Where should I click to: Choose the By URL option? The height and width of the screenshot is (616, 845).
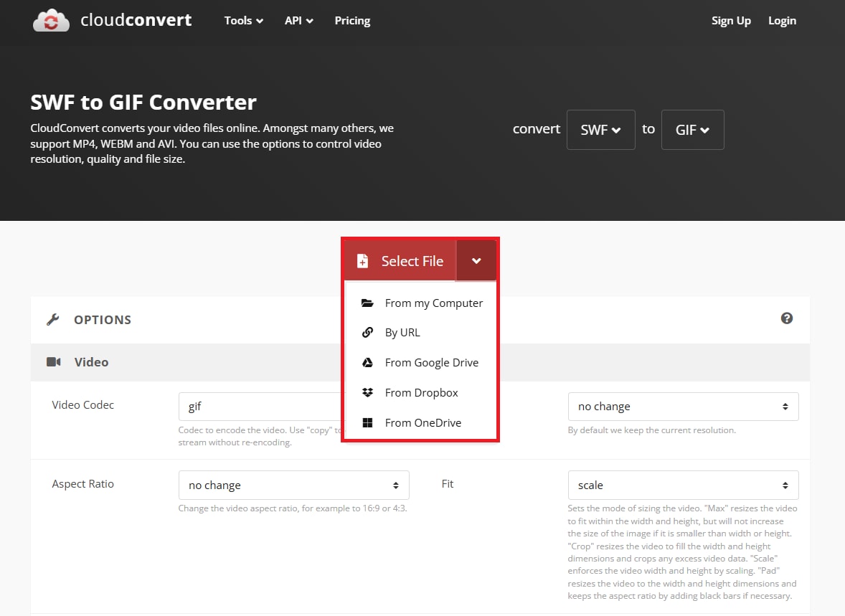point(420,333)
